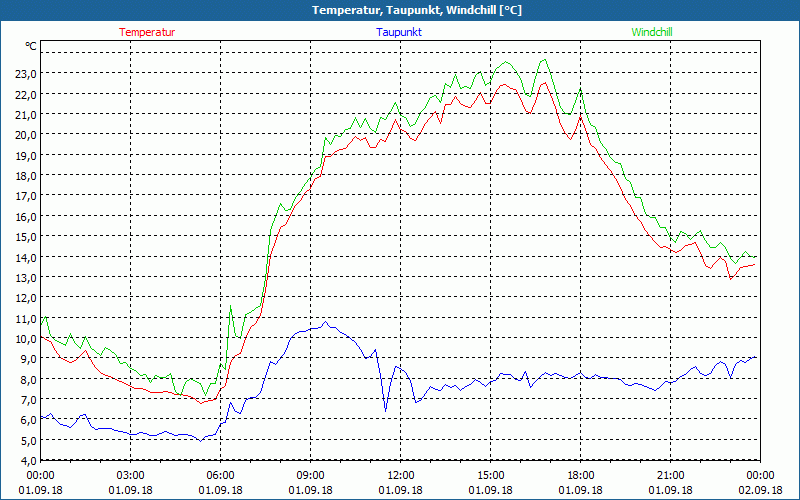Screen dimensions: 800x500
Task: Click the '23,0' y-axis value
Action: point(27,73)
